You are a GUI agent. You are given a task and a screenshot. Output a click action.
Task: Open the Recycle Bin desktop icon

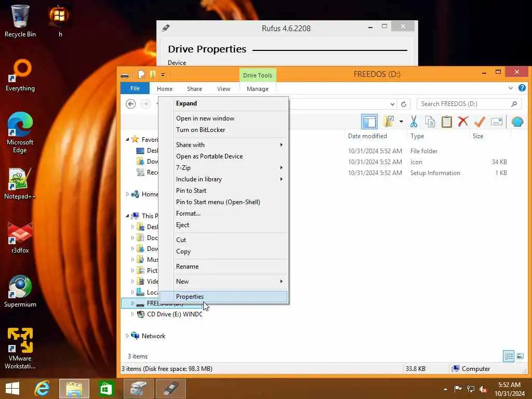pos(20,20)
